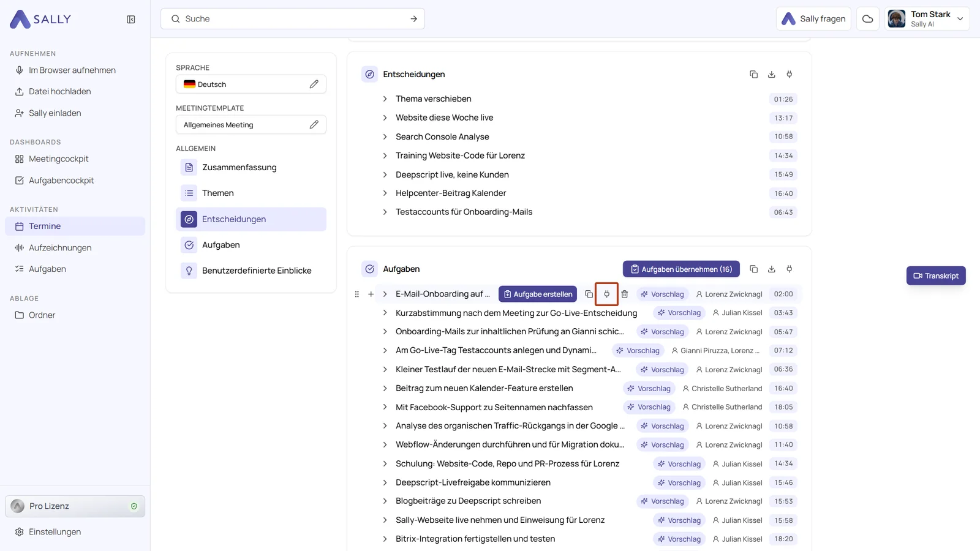980x551 pixels.
Task: Expand the Search Console Analyse decision
Action: (385, 137)
